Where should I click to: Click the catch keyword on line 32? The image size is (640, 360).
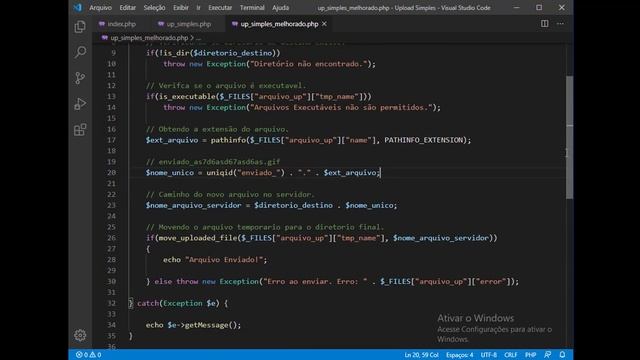(148, 303)
